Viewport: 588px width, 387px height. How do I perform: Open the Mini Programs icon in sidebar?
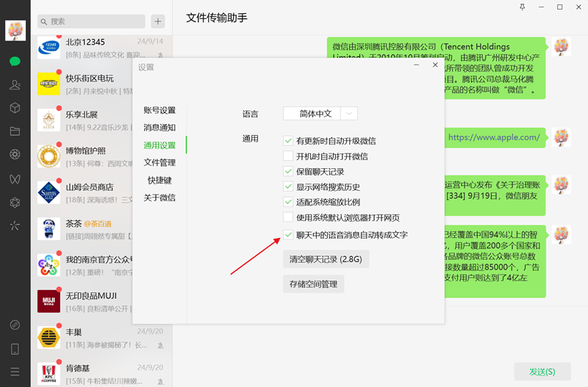pyautogui.click(x=15, y=325)
